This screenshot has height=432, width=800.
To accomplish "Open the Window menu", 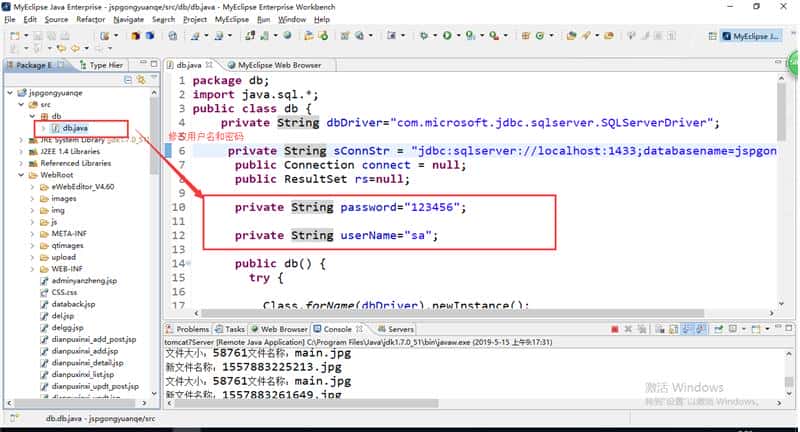I will tap(292, 19).
